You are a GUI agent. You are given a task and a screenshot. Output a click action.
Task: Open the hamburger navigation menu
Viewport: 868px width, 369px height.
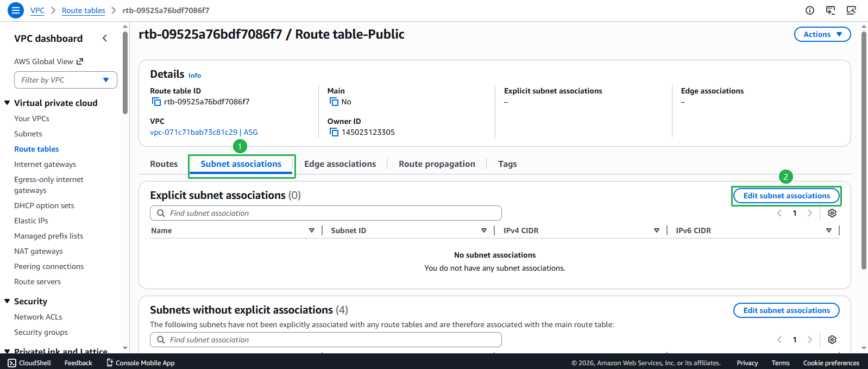click(15, 10)
